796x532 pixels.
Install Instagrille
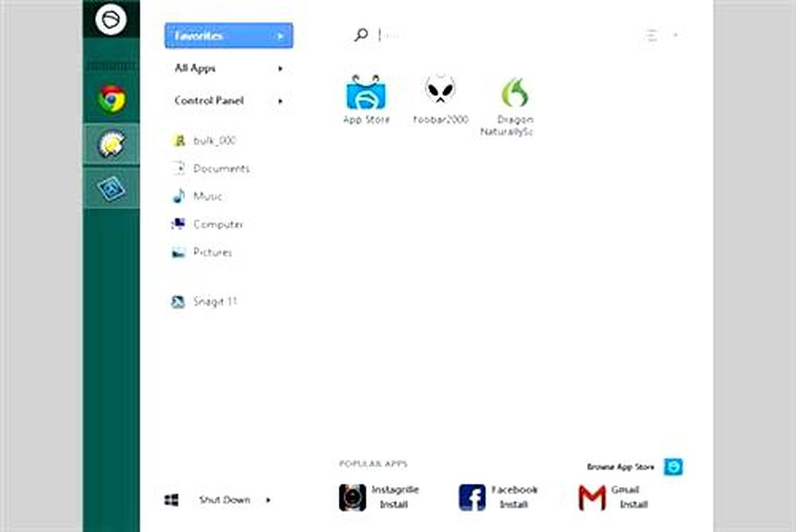394,505
